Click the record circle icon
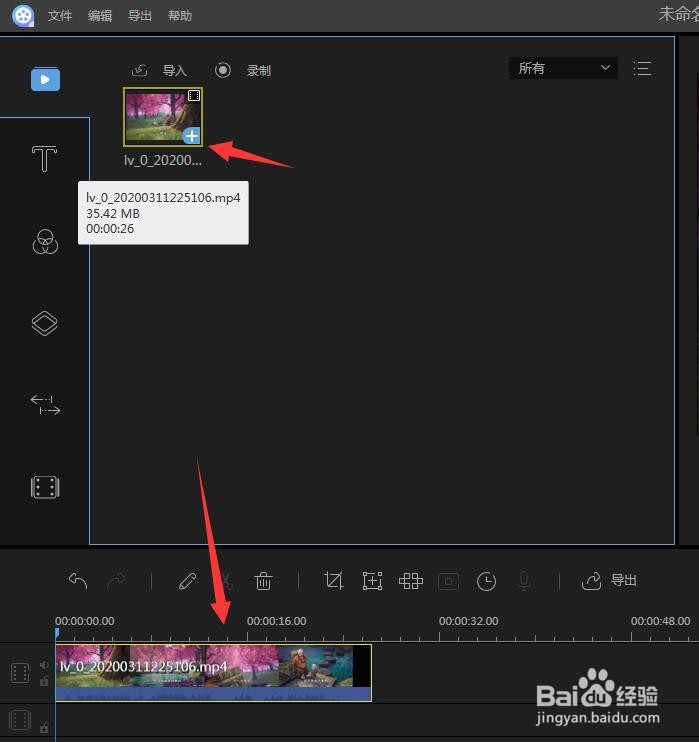Screen dimensions: 699x742 coord(222,71)
